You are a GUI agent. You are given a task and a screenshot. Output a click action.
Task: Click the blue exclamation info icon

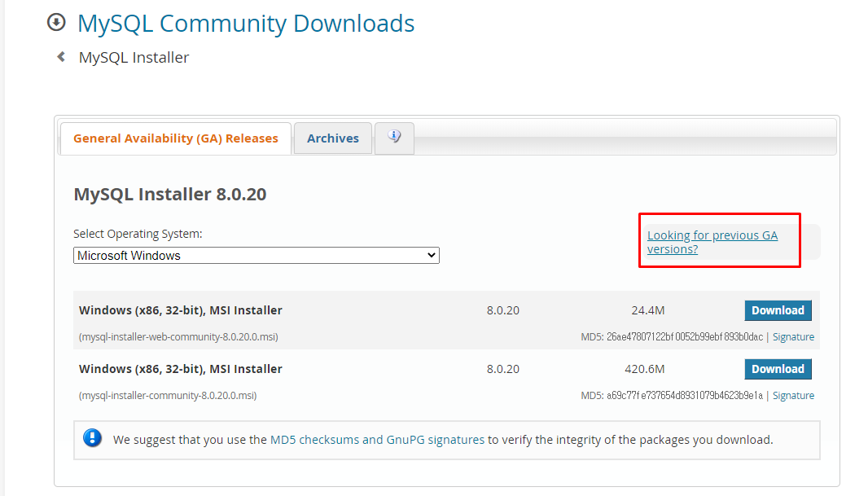click(x=93, y=438)
